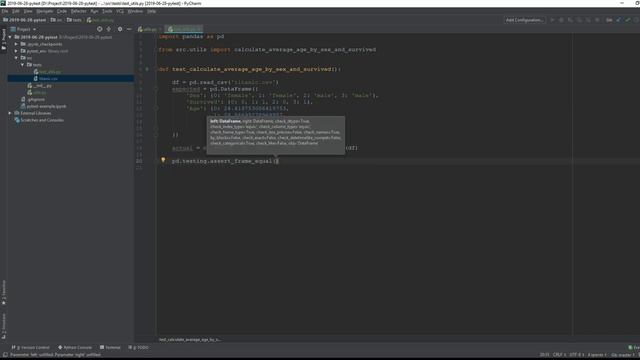Click the yellow intention lightbulb icon
640x360 pixels.
click(163, 160)
